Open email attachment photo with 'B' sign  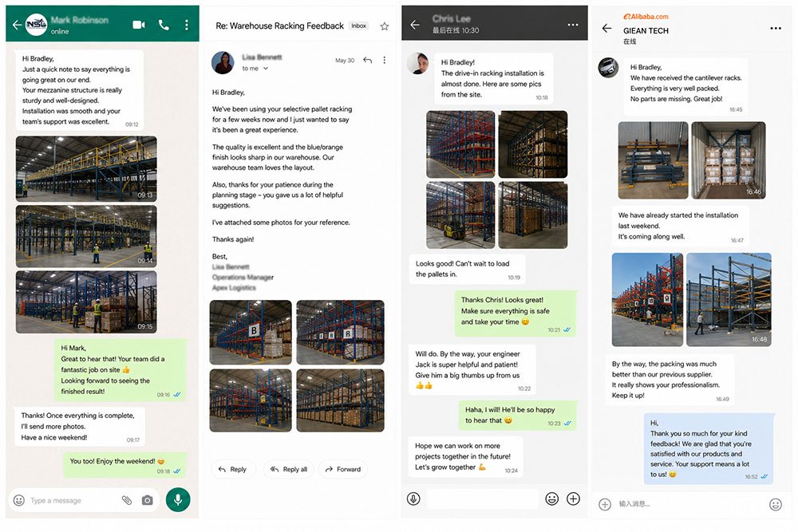[251, 332]
